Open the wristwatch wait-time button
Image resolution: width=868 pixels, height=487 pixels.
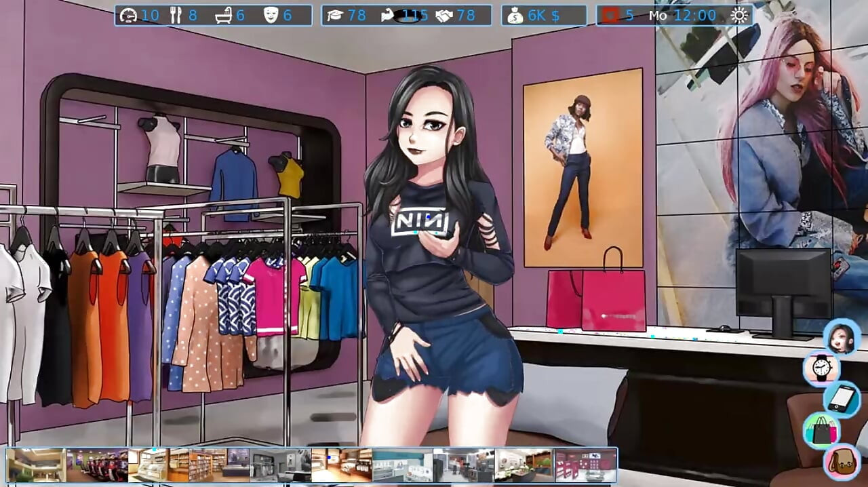click(x=821, y=368)
